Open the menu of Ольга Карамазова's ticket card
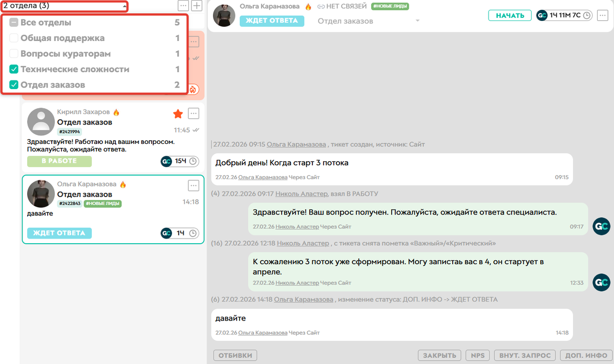Viewport: 614px width, 364px height. (194, 185)
